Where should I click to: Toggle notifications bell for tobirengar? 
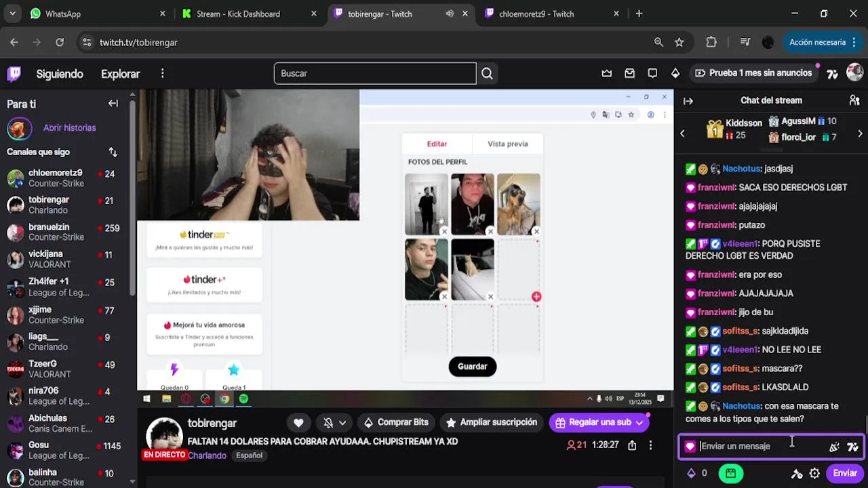[328, 422]
